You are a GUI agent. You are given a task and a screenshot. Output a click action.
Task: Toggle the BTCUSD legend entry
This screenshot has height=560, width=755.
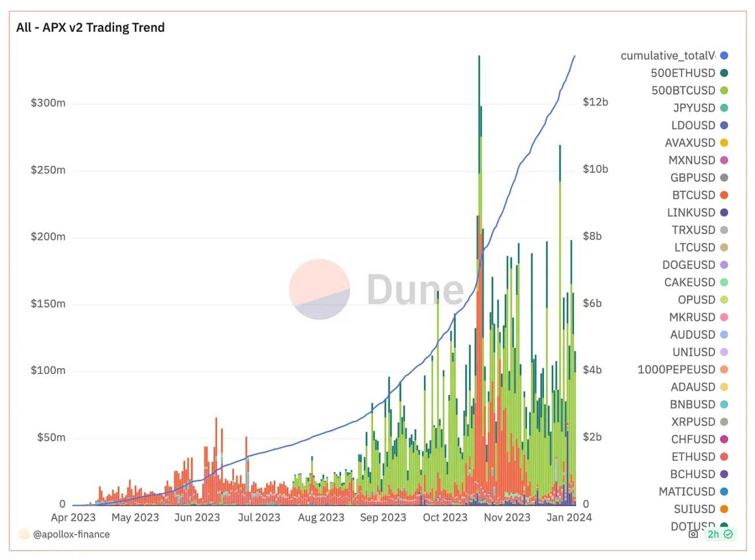[x=700, y=195]
